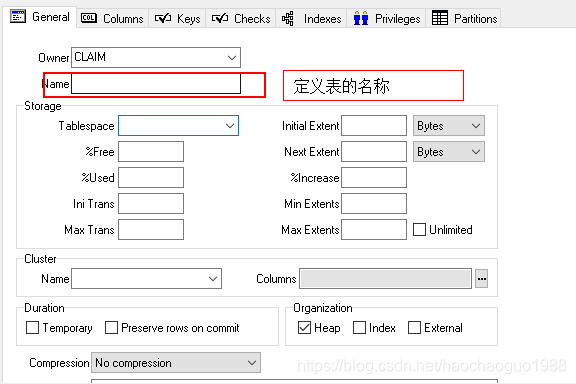Click the Min Extents input field
Viewport: 576px width, 384px height.
374,204
